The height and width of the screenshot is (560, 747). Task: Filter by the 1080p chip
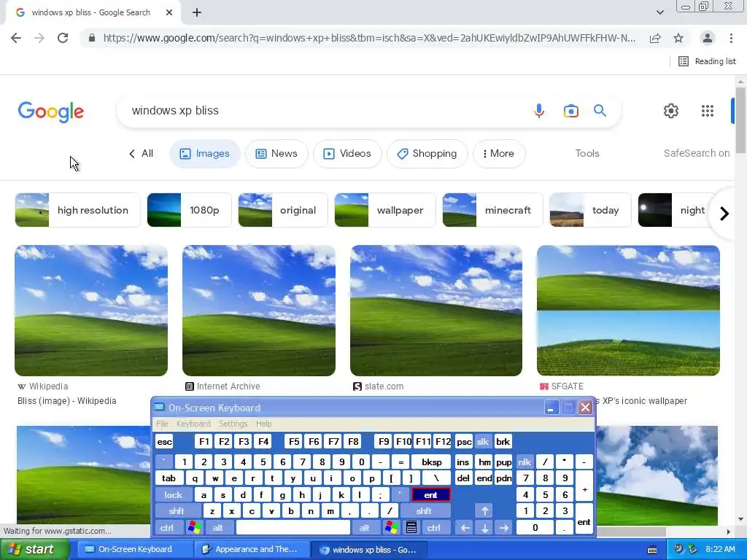click(x=189, y=211)
